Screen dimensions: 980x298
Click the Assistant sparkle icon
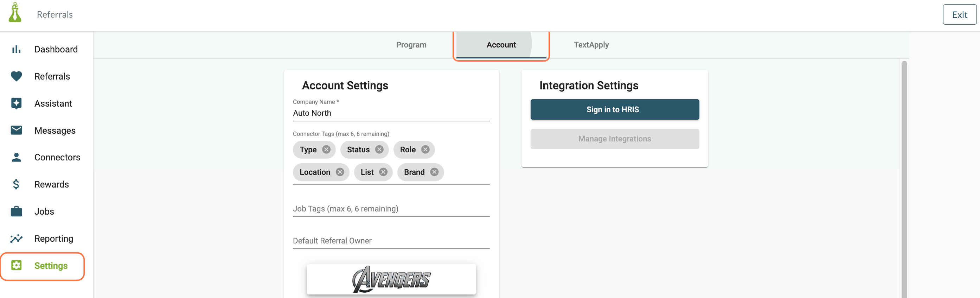pyautogui.click(x=17, y=103)
